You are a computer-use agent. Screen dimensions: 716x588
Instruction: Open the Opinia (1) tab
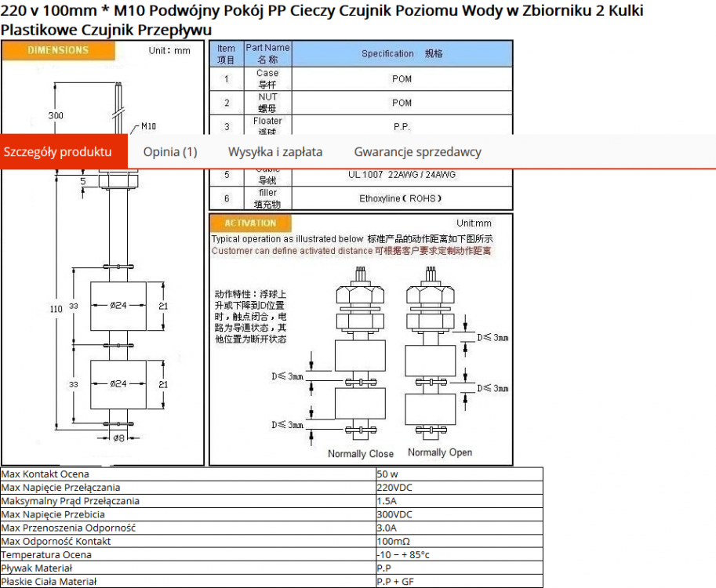tap(169, 151)
